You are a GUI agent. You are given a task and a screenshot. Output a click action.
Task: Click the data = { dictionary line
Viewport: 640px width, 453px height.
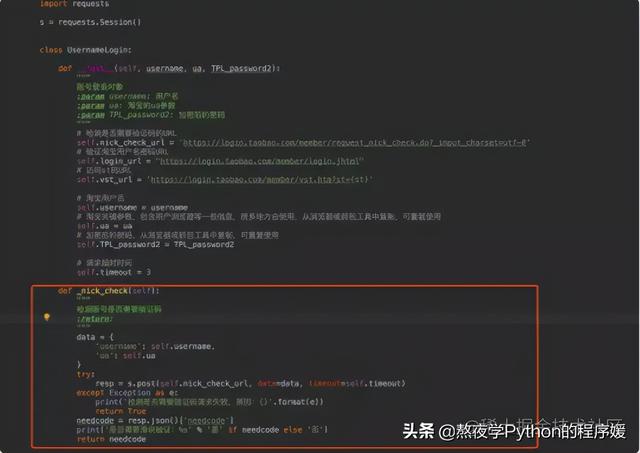pos(95,337)
